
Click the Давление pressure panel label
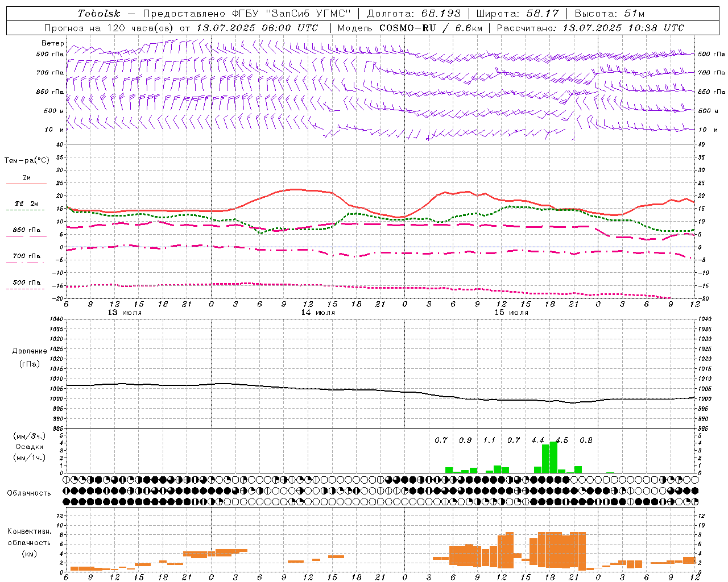point(30,351)
